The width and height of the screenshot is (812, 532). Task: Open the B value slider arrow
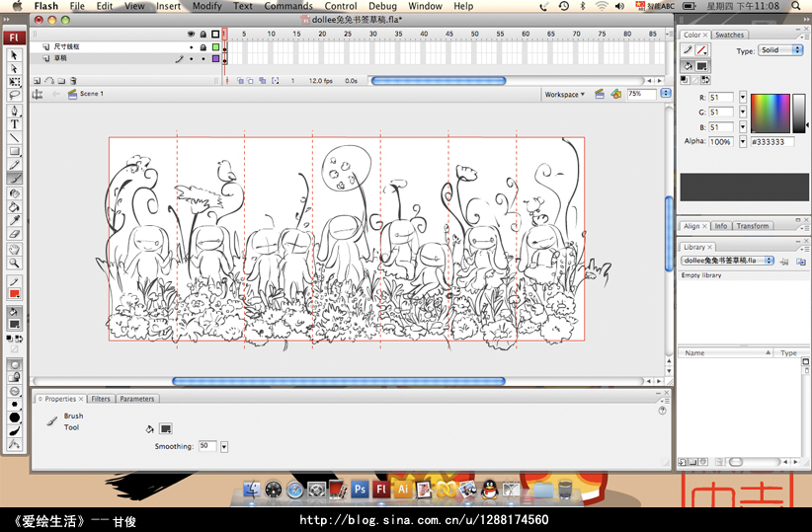(743, 126)
